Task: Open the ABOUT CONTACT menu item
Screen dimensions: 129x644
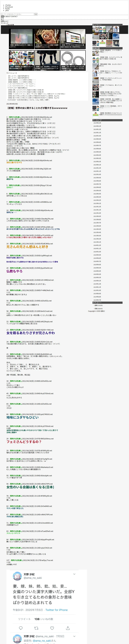Action: point(11,17)
